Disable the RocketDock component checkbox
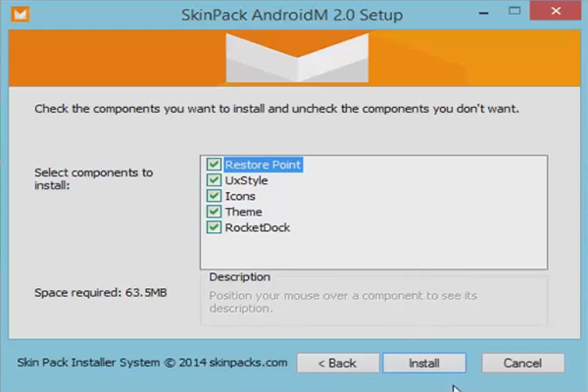 pos(214,227)
